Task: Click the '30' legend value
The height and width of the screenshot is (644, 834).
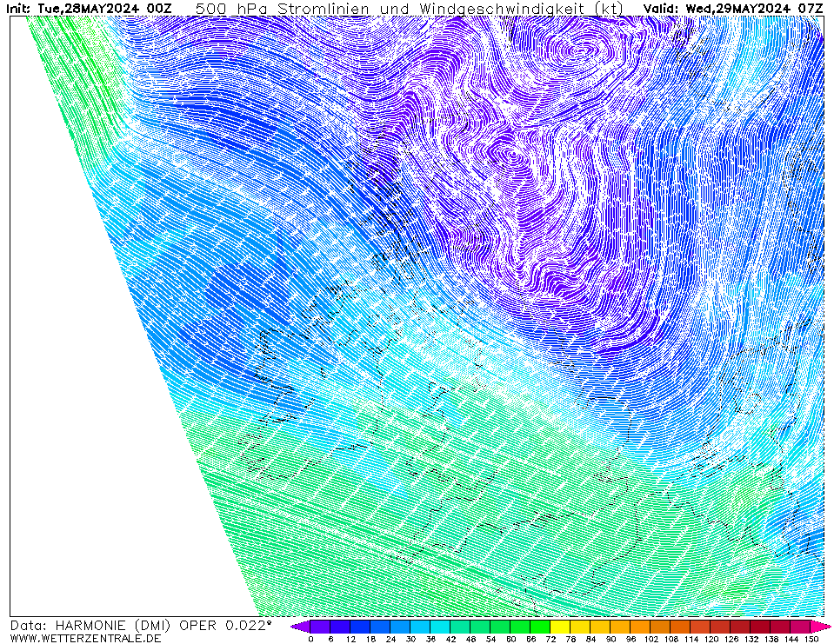Action: [410, 639]
